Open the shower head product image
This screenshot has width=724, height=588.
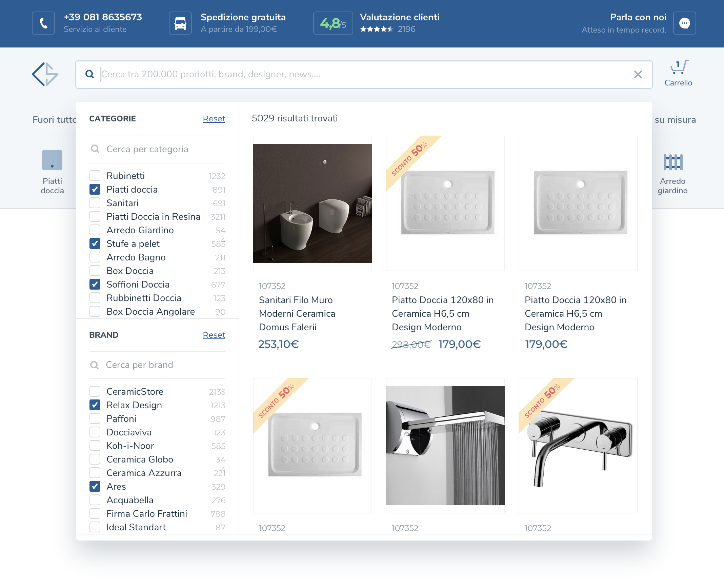445,445
